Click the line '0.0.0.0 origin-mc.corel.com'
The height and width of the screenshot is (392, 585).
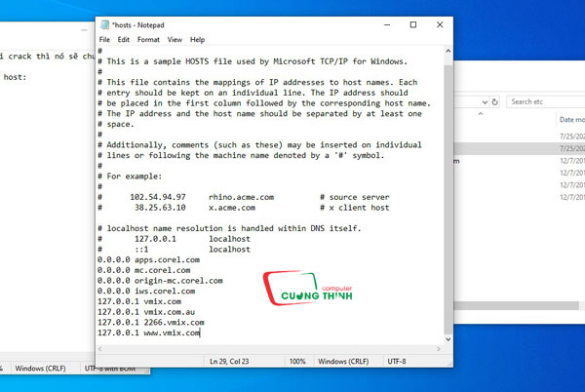pos(160,281)
